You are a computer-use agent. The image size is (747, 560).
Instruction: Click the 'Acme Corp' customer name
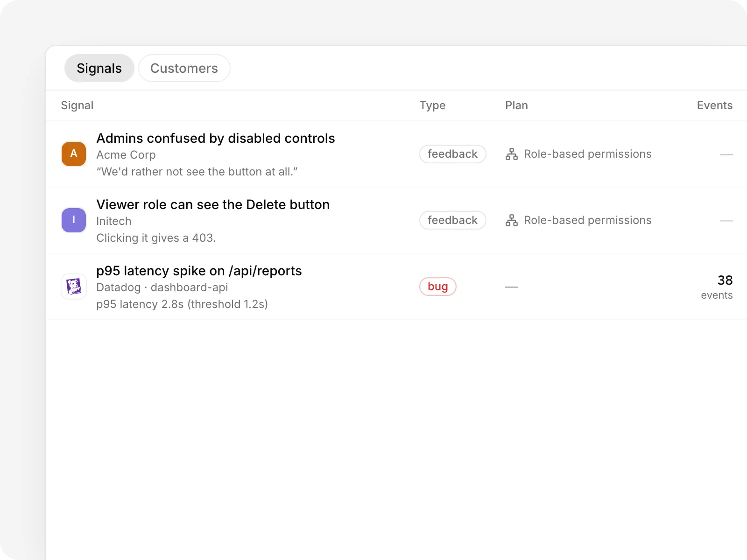[x=126, y=155]
